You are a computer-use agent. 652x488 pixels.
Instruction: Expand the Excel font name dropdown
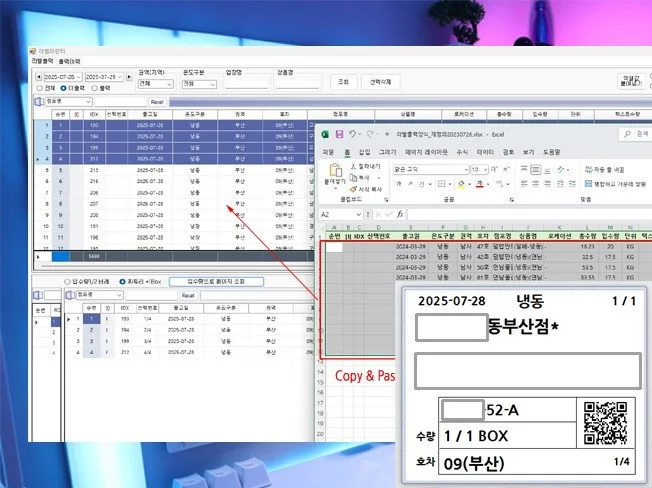(465, 170)
